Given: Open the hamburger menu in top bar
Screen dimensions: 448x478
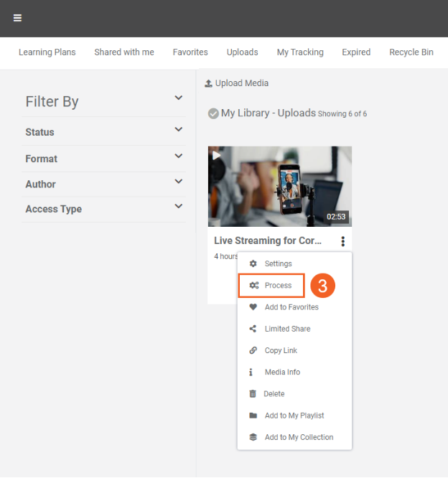Looking at the screenshot, I should point(17,18).
